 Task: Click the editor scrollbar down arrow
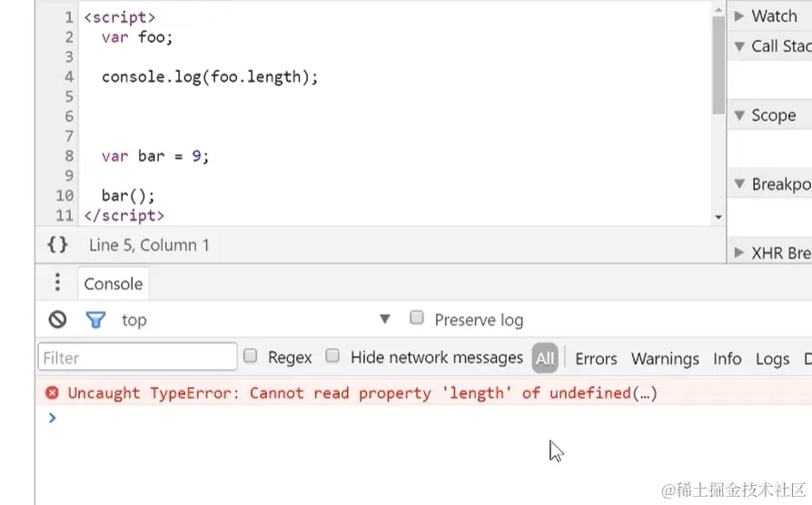pyautogui.click(x=718, y=218)
